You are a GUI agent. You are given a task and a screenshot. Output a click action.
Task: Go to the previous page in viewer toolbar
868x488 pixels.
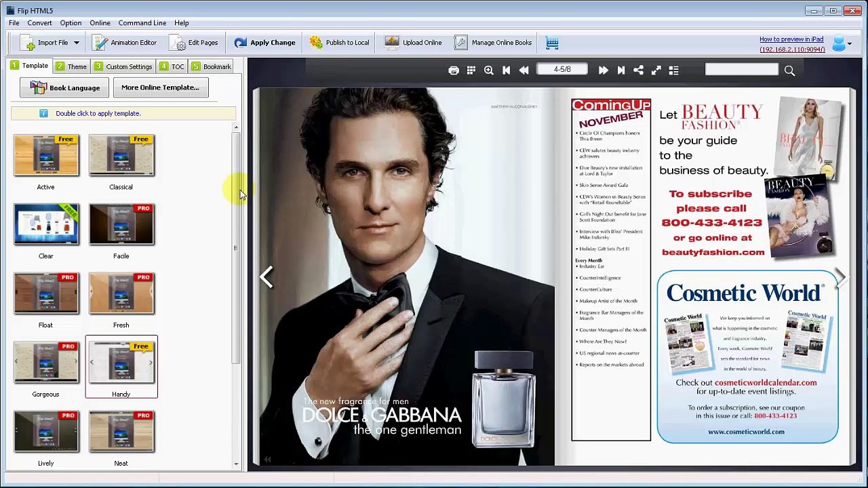pos(524,70)
